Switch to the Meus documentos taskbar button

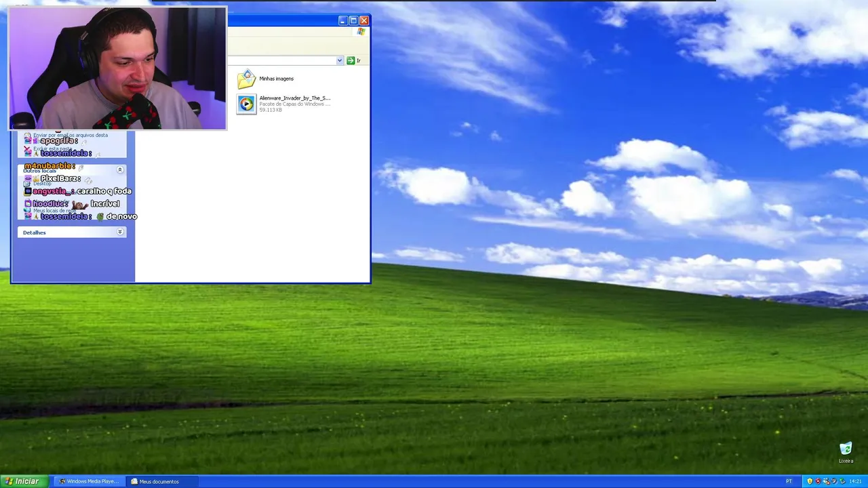coord(162,481)
